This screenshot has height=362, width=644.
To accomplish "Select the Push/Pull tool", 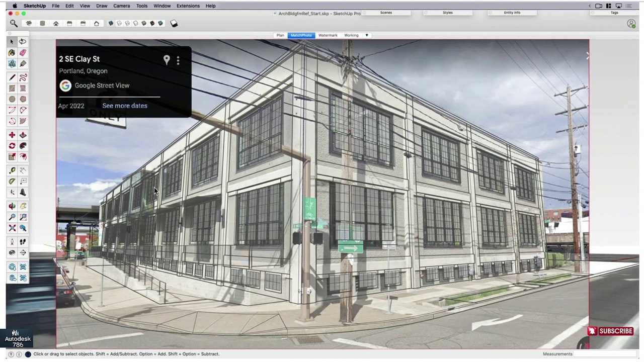I will [23, 135].
